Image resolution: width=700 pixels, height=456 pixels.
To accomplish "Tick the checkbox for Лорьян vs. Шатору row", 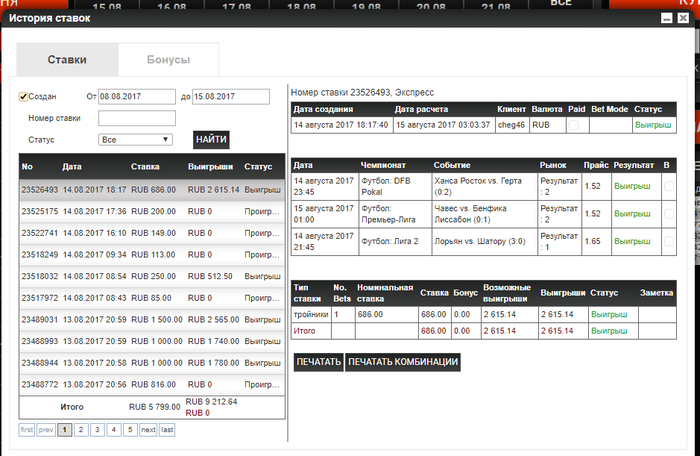I will (x=669, y=241).
